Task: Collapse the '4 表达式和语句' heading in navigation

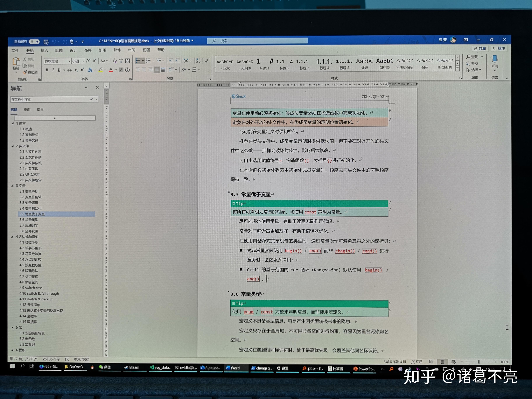Action: point(13,237)
